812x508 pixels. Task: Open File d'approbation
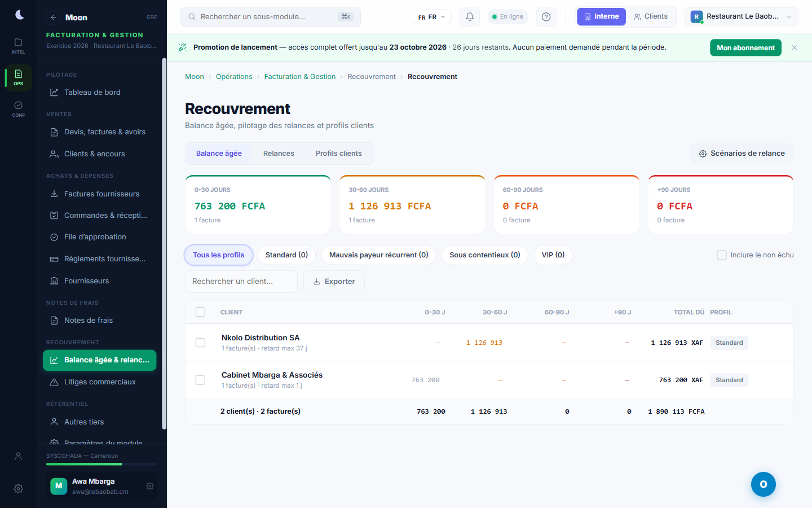point(99,237)
